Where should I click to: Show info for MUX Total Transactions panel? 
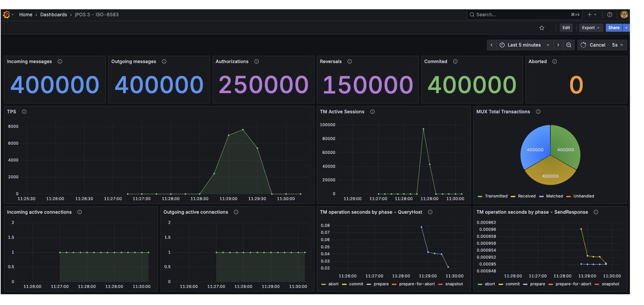[x=538, y=112]
